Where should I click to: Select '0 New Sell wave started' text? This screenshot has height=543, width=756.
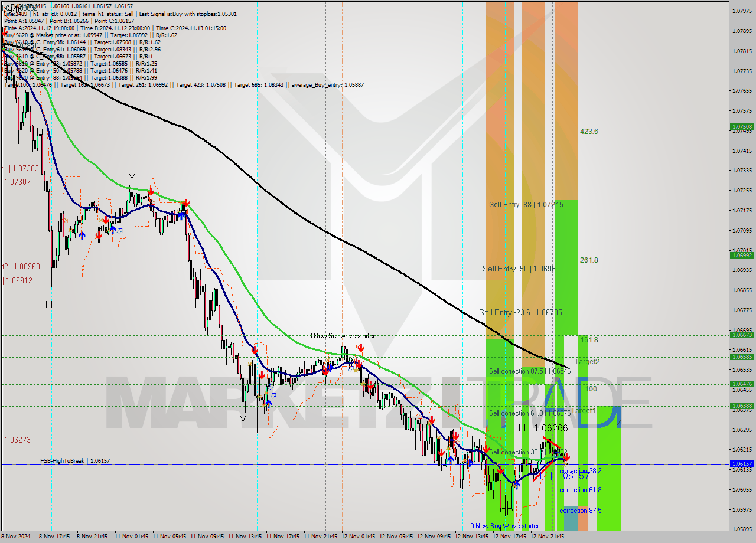pyautogui.click(x=342, y=336)
